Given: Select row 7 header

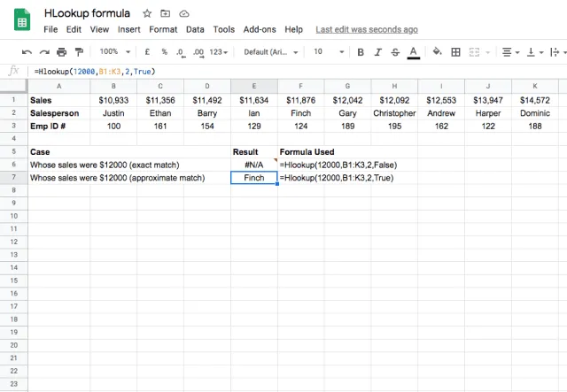Looking at the screenshot, I should point(14,177).
